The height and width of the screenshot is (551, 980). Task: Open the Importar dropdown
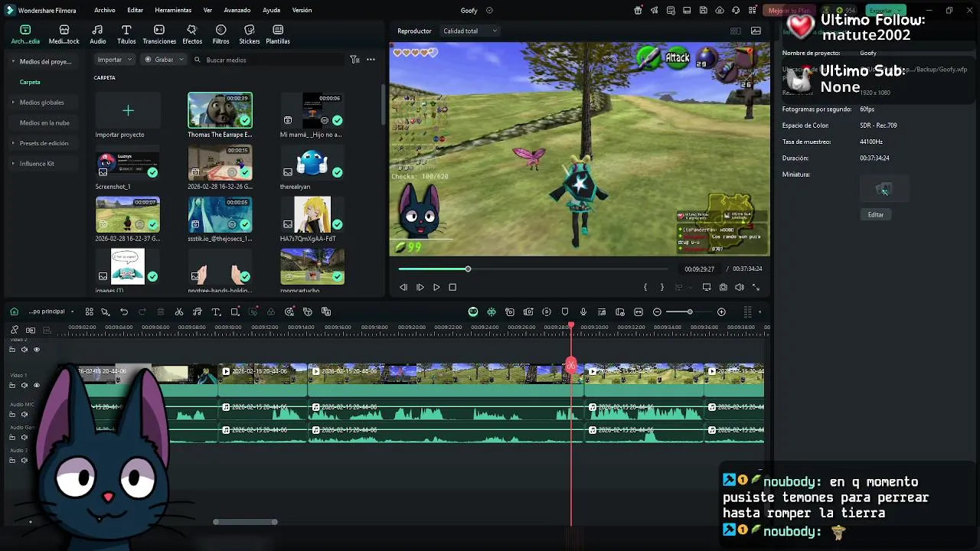[x=116, y=60]
